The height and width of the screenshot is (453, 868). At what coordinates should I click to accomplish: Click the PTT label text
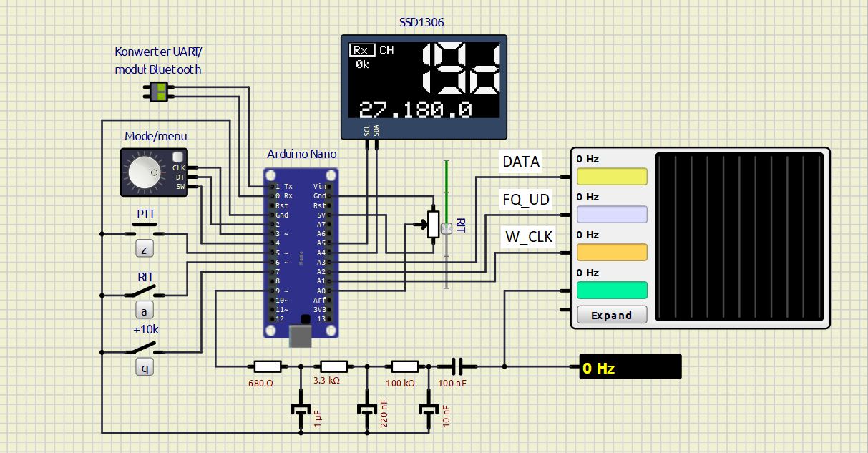[146, 214]
